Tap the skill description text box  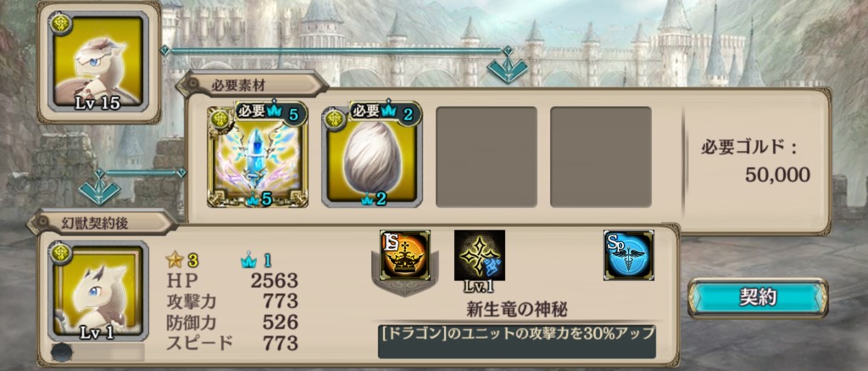517,341
